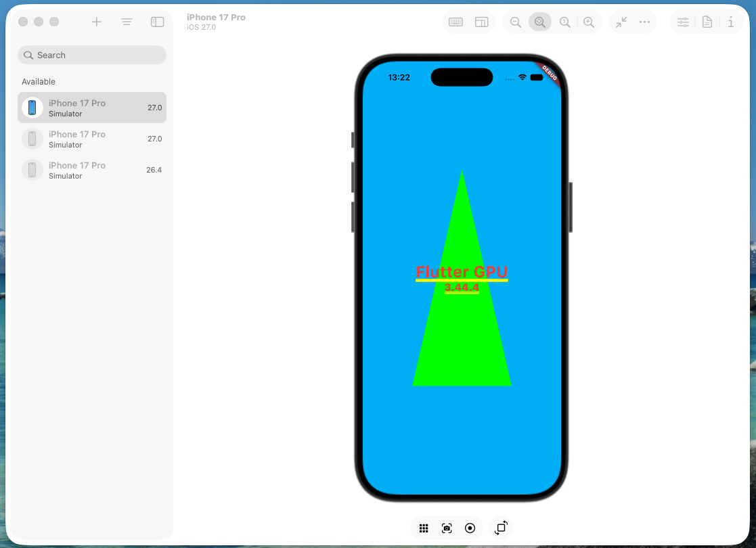Select the highlighted iPhone 17 Pro 27.0 simulator
Screen dimensions: 756x548
(92, 108)
